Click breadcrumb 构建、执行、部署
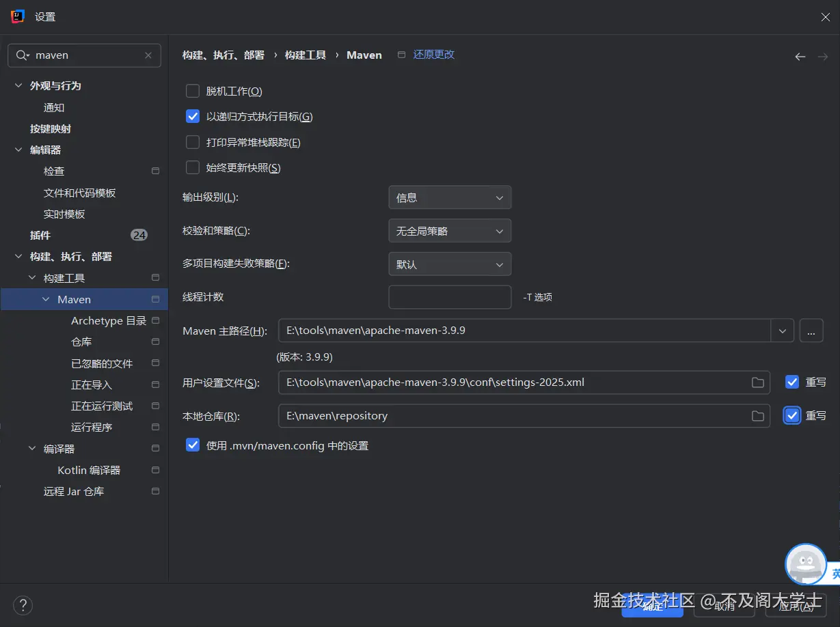Screen dimensions: 840x627 [223, 55]
